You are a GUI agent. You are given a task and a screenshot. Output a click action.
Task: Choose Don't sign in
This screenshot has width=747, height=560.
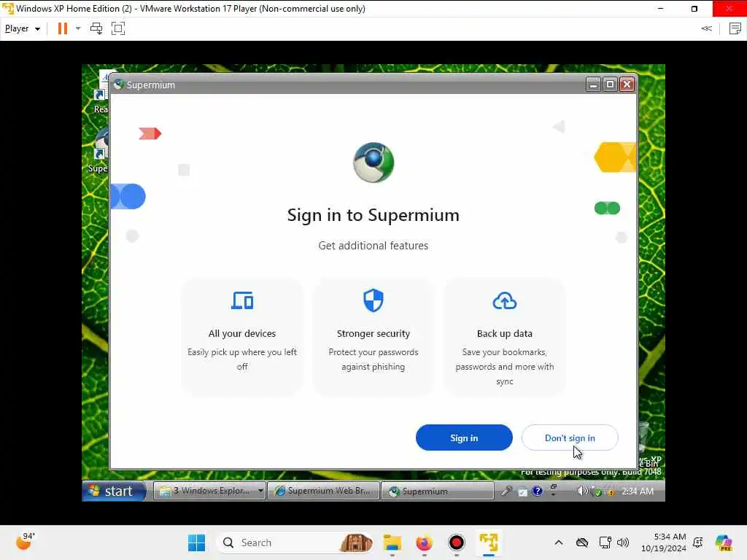pyautogui.click(x=570, y=437)
